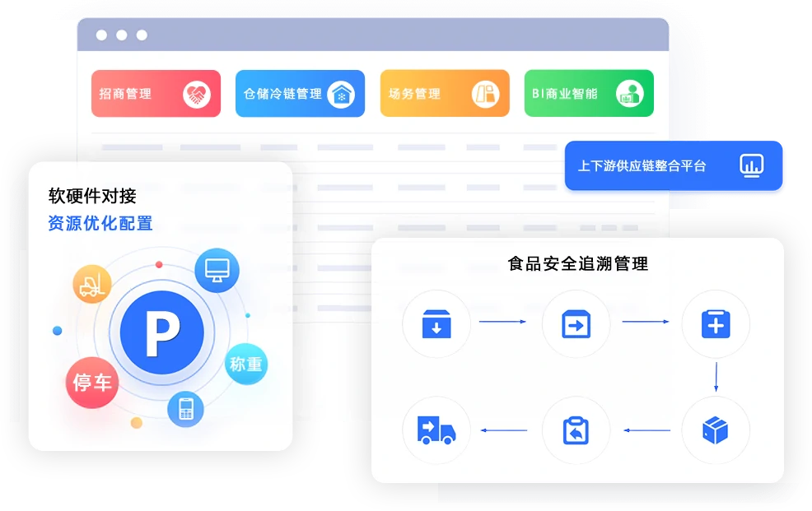Click the large blue P parking icon

[x=161, y=331]
